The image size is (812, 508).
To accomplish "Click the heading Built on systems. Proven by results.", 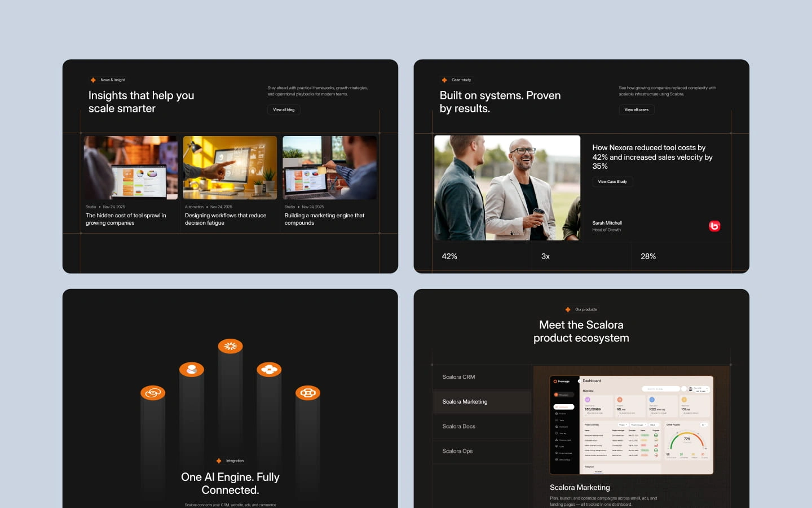I will click(x=500, y=102).
